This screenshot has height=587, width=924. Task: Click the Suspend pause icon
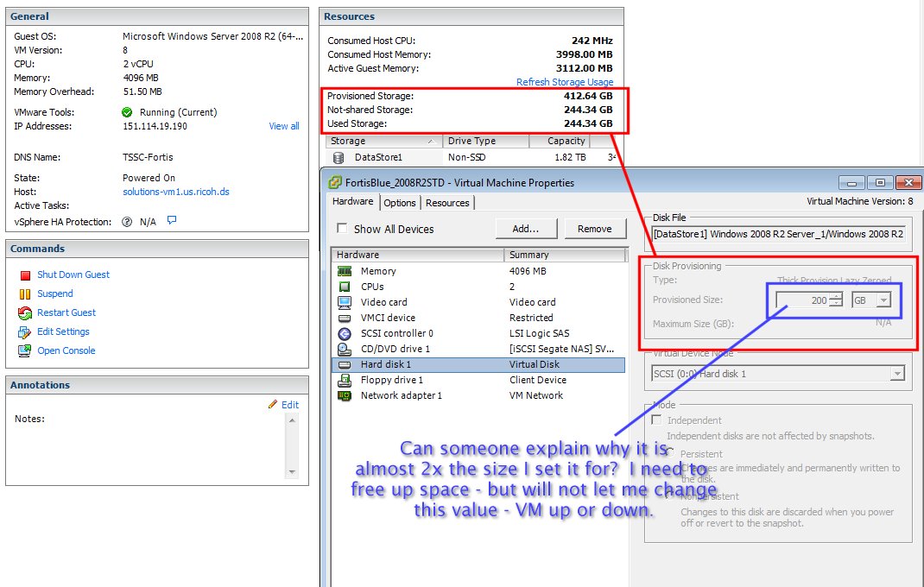[25, 294]
